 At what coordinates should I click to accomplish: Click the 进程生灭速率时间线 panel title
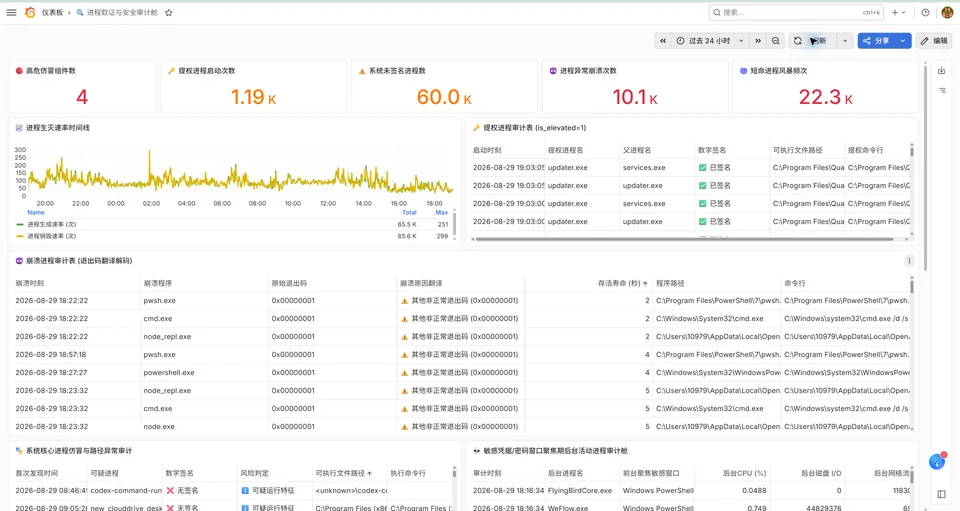tap(58, 128)
